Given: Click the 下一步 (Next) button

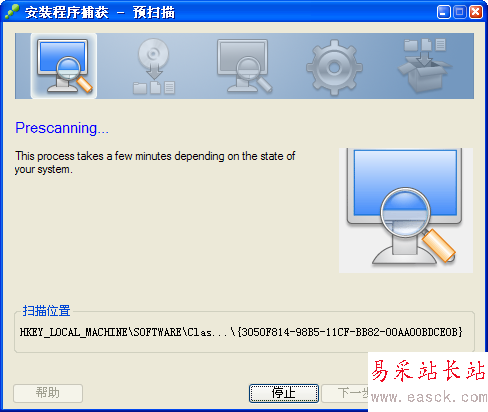Looking at the screenshot, I should pos(345,393).
